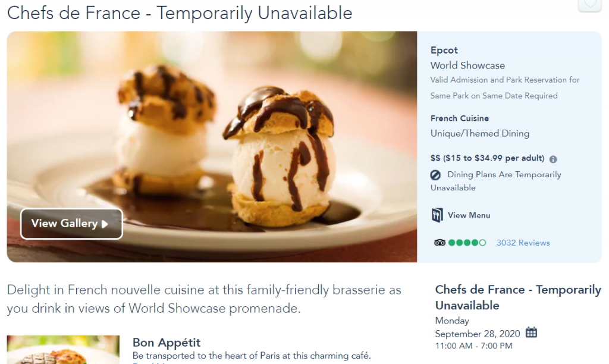Open the calendar icon beside the date
The image size is (609, 364).
[531, 332]
